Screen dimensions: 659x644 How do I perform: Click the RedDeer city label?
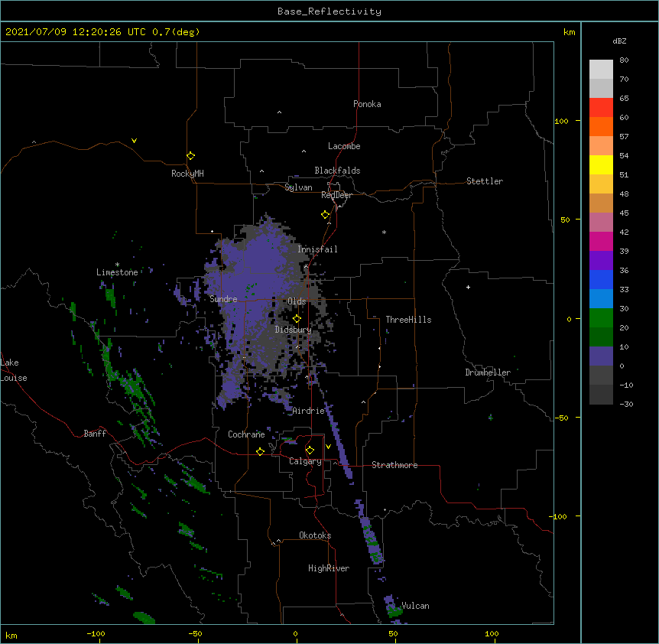pyautogui.click(x=336, y=195)
